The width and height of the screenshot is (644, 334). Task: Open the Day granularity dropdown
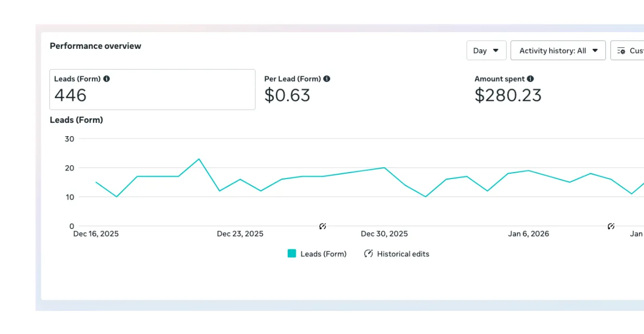486,51
